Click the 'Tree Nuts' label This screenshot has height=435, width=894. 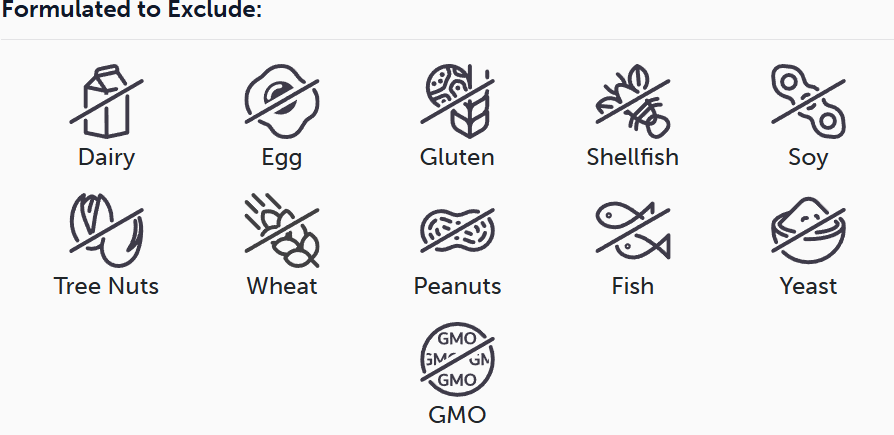pyautogui.click(x=107, y=286)
